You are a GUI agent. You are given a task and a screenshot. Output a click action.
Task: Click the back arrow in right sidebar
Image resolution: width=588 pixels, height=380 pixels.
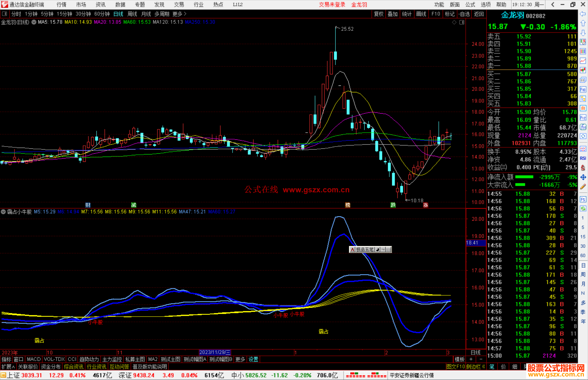point(583,14)
